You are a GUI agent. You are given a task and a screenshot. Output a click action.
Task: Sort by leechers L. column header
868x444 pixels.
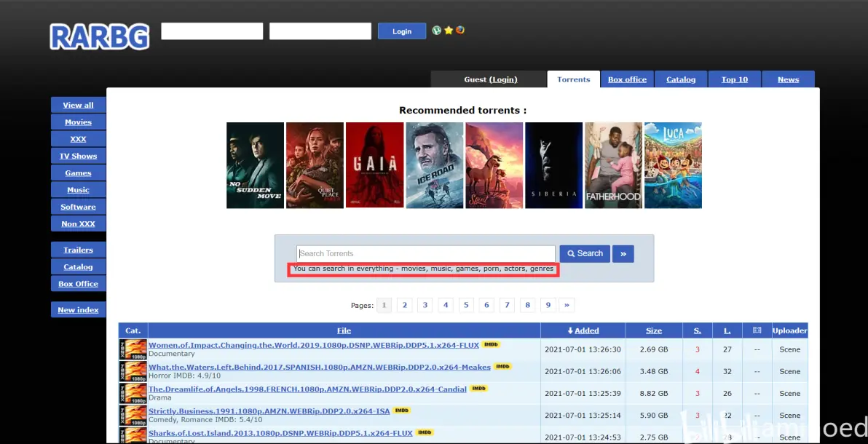[x=727, y=330]
